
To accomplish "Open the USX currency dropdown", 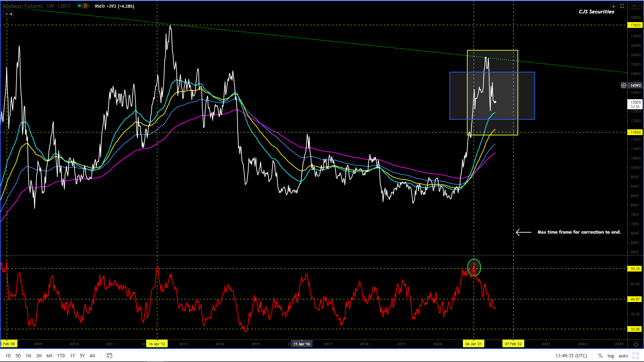I will click(x=635, y=6).
